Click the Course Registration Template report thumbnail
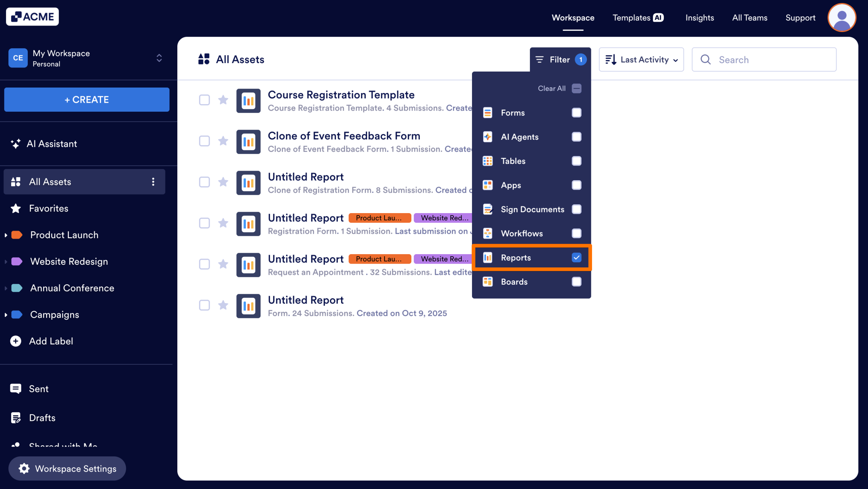 pyautogui.click(x=248, y=100)
